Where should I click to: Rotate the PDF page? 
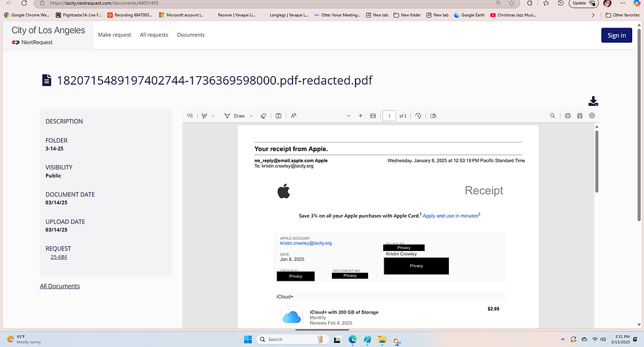418,116
